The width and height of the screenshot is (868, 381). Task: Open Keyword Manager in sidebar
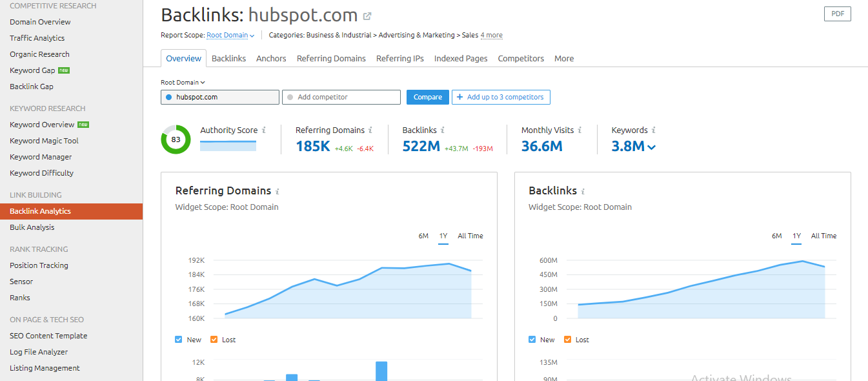pyautogui.click(x=41, y=157)
